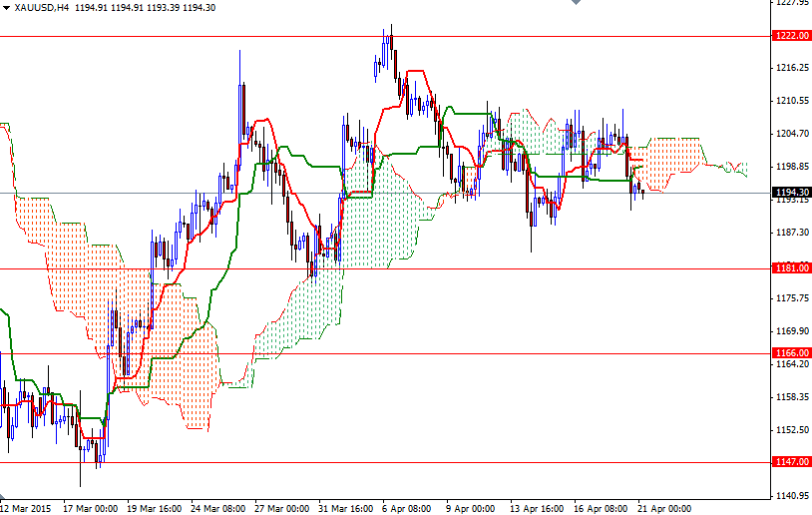Viewport: 812px width, 515px height.
Task: Click the 1227.95 price scale label
Action: [x=790, y=3]
